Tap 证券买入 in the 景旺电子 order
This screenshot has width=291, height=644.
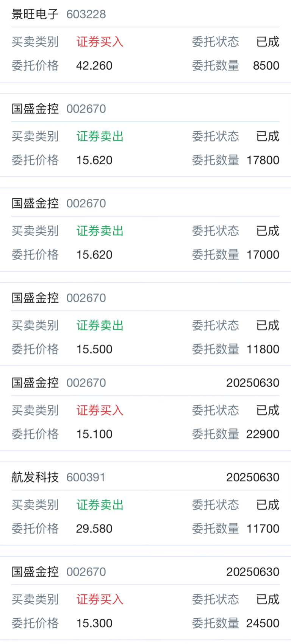tap(100, 42)
